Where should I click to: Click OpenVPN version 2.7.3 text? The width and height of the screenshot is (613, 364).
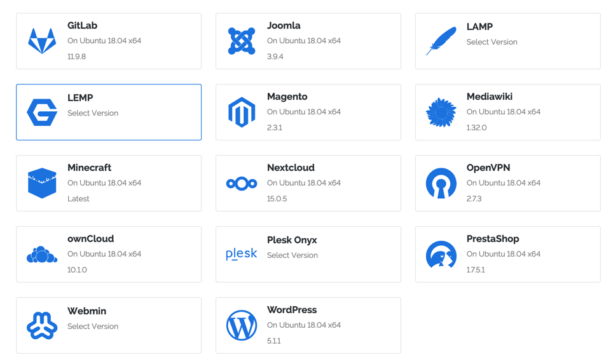[474, 199]
